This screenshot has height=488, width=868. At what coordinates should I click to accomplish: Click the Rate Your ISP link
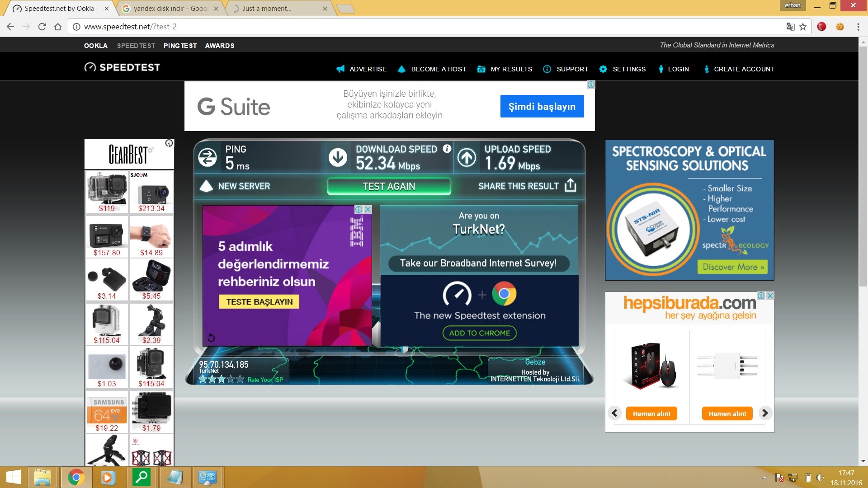point(265,380)
